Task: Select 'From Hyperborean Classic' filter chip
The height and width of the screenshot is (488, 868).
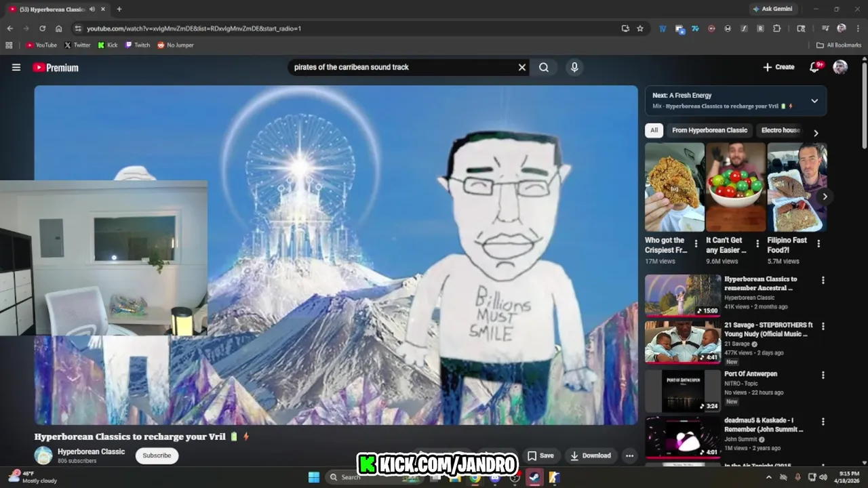Action: [x=709, y=130]
